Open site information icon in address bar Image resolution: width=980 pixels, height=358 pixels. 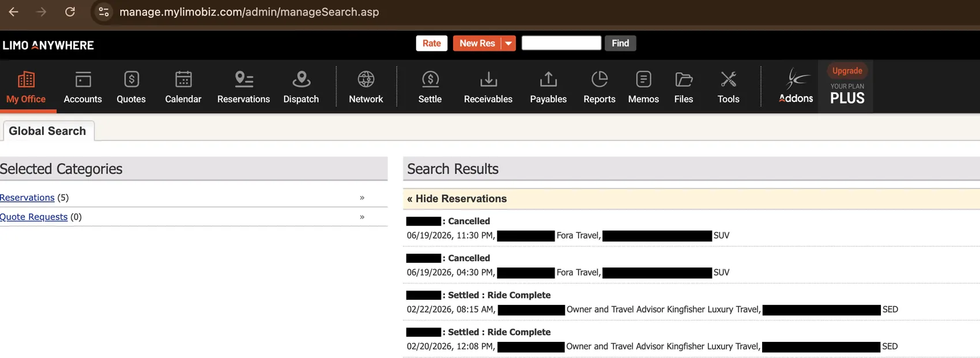(104, 12)
